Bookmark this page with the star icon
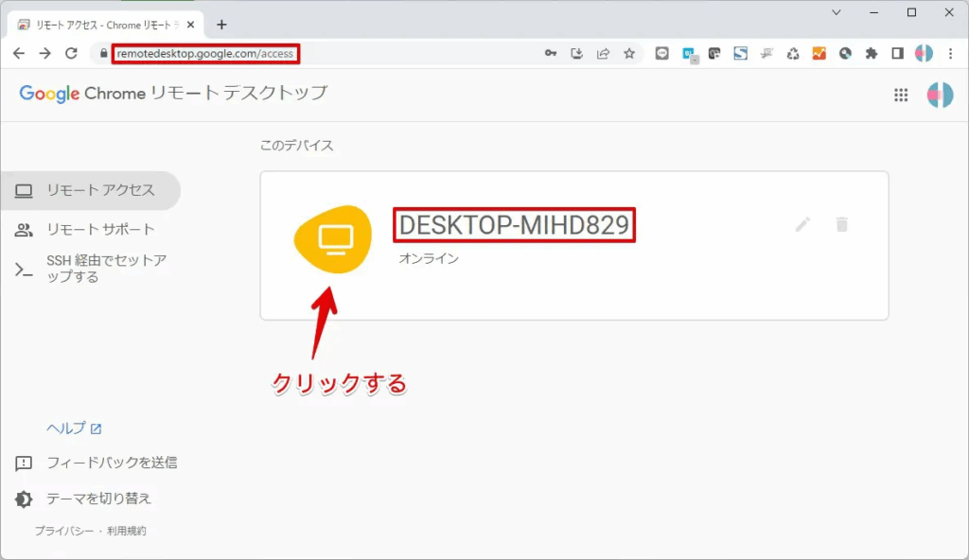 (x=629, y=54)
